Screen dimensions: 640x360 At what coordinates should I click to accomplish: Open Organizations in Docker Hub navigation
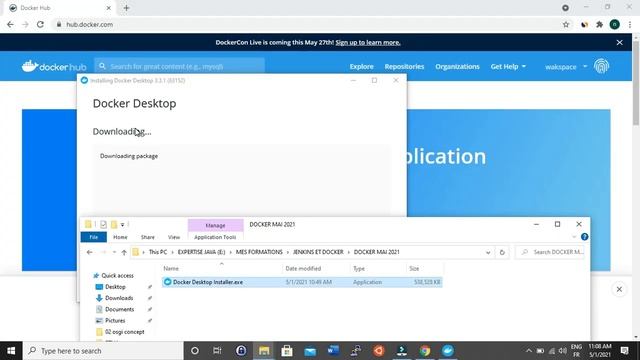pos(457,67)
